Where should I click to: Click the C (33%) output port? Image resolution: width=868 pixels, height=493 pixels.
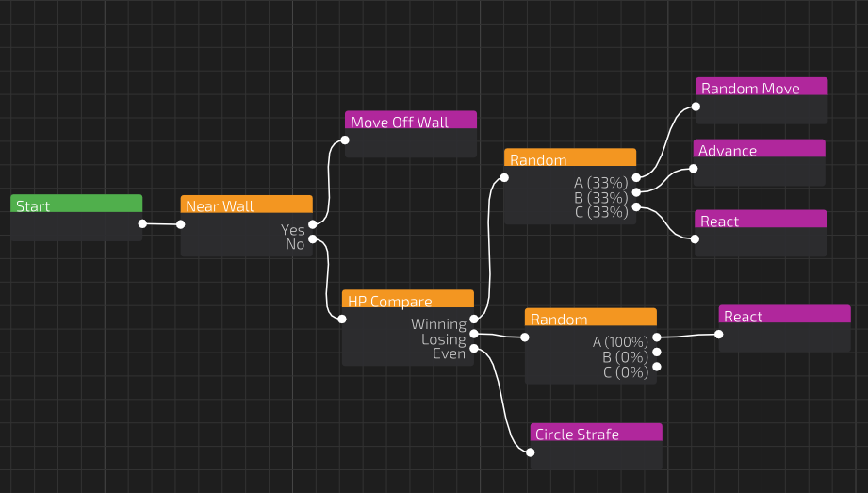pos(636,206)
